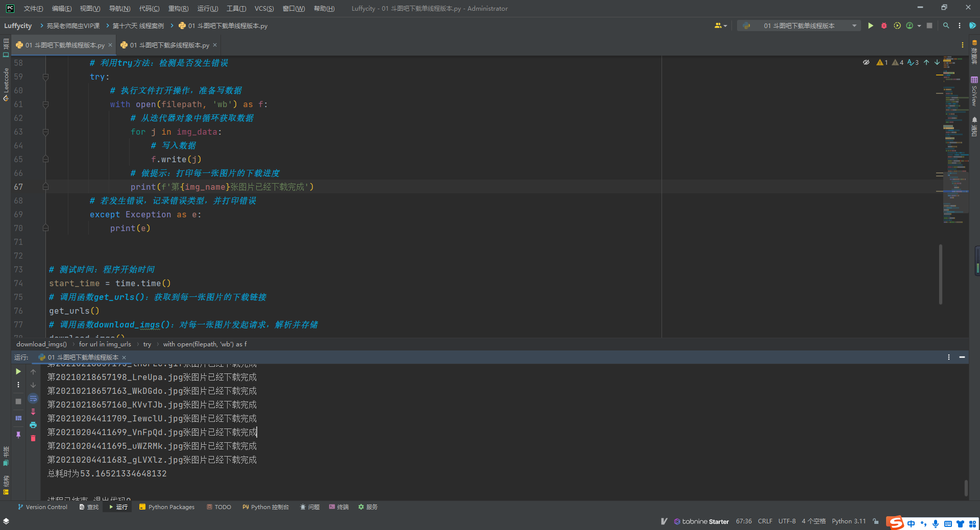Click the code minimap preview on right
The height and width of the screenshot is (530, 980).
(x=955, y=140)
